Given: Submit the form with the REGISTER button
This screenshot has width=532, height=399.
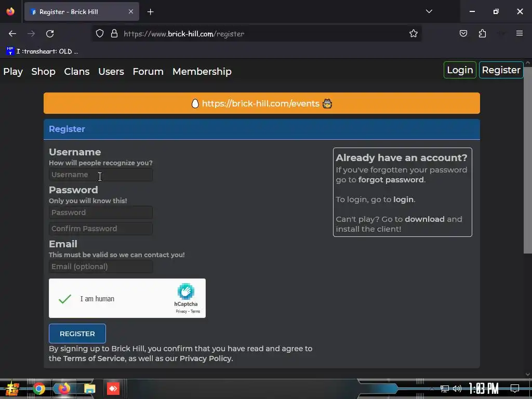Looking at the screenshot, I should click(x=77, y=334).
